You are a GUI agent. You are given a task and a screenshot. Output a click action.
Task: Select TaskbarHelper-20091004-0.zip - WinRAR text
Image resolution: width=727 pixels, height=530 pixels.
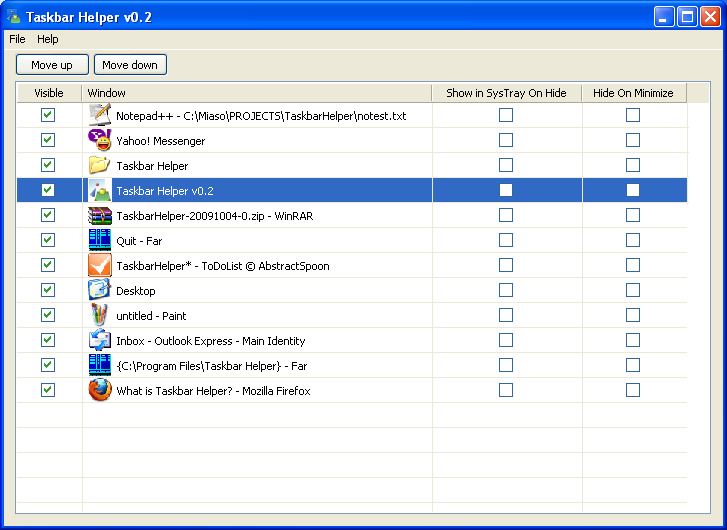coord(215,216)
